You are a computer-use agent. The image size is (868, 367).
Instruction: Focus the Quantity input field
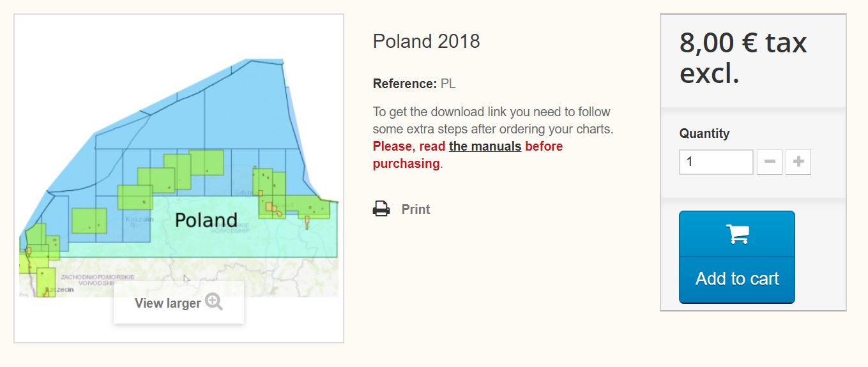[x=716, y=162]
